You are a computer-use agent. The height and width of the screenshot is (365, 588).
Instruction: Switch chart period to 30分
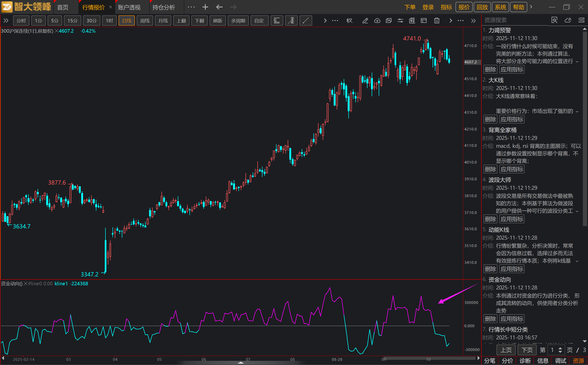pos(91,21)
